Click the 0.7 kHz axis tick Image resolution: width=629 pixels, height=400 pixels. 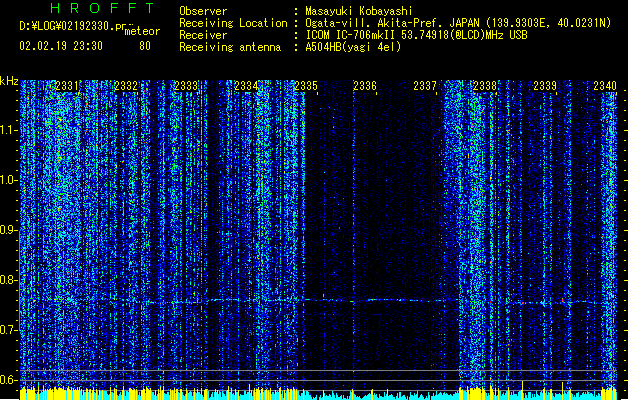tap(8, 330)
